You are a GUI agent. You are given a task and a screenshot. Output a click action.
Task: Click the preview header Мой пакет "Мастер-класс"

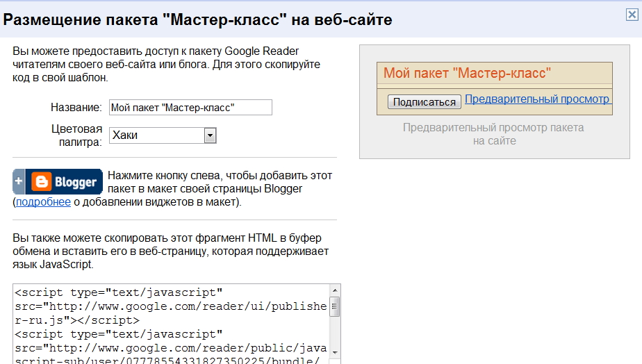467,74
